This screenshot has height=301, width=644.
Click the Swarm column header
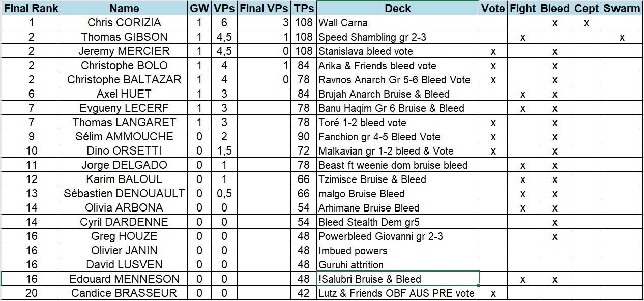point(622,8)
